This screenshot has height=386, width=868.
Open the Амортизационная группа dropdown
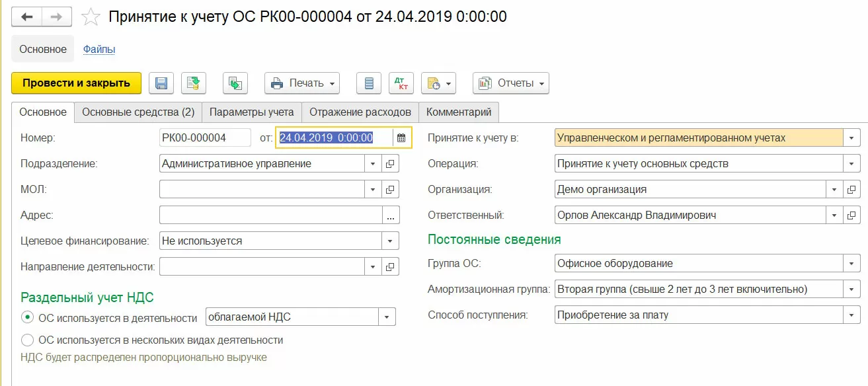click(851, 289)
